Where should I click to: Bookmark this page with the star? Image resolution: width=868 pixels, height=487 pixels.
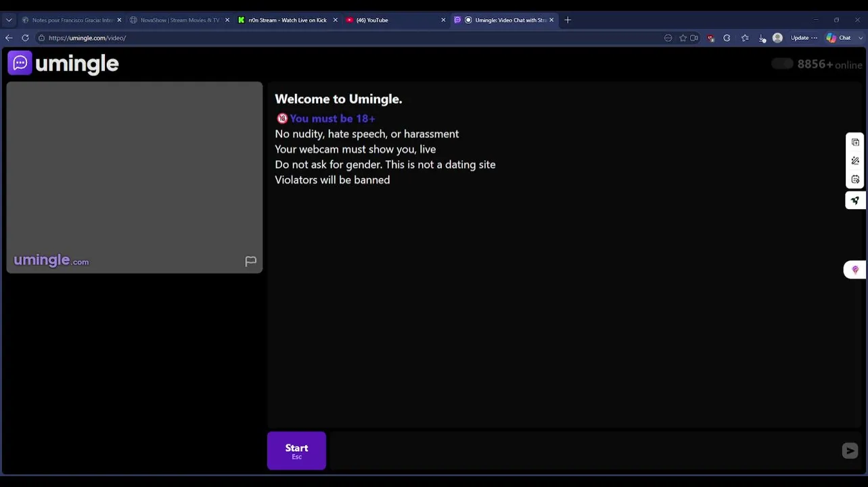[683, 38]
